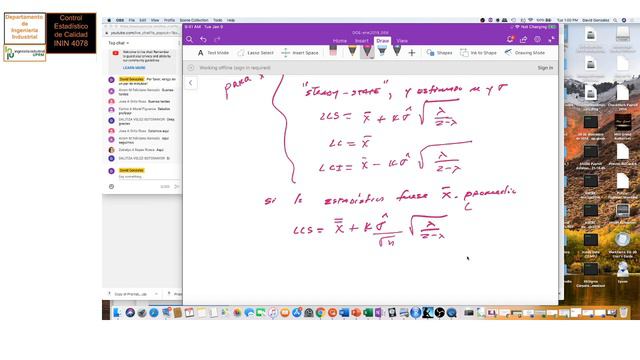Enable Ink to Shape
This screenshot has height=360, width=640.
coord(478,53)
